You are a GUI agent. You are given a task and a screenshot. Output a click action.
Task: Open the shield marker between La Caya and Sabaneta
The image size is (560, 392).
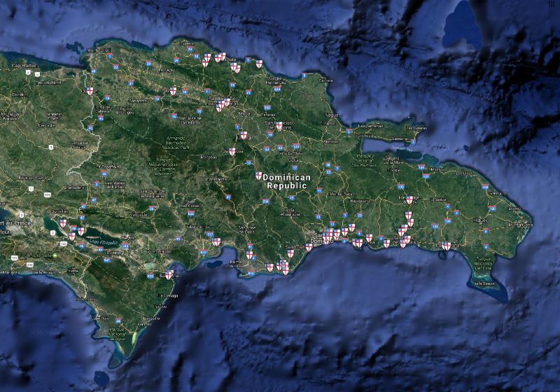173,92
